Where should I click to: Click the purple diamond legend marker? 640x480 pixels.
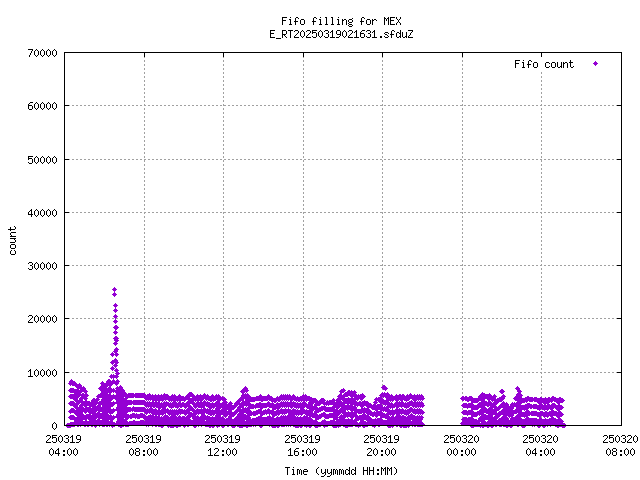pyautogui.click(x=596, y=64)
